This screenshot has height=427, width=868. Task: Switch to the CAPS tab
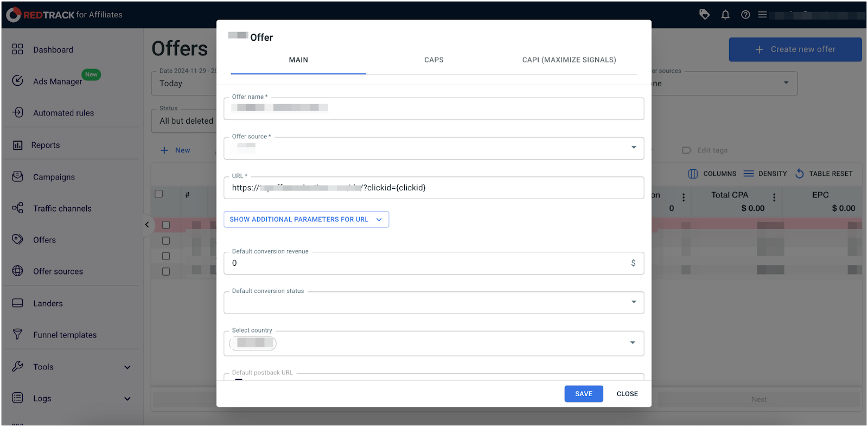tap(433, 60)
